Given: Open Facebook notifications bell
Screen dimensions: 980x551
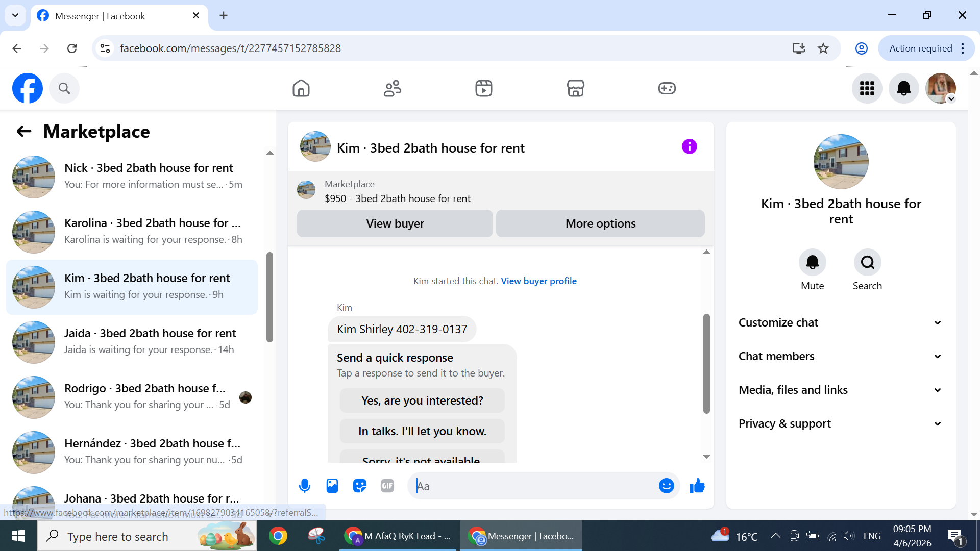Looking at the screenshot, I should coord(904,88).
